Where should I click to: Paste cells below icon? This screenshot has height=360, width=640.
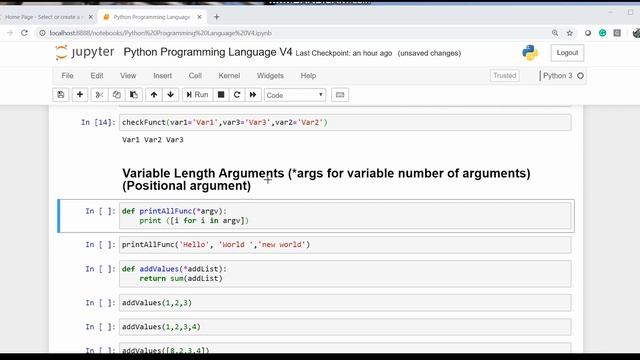[x=133, y=95]
